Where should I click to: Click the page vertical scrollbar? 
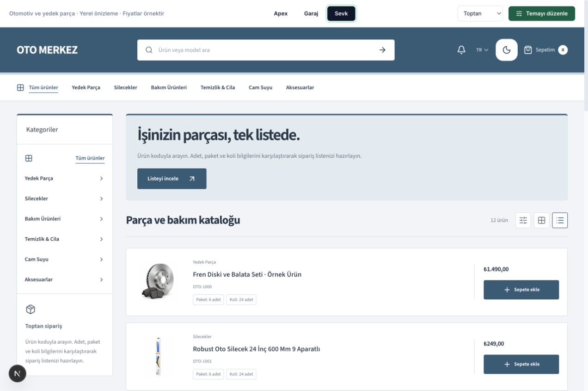(x=586, y=56)
